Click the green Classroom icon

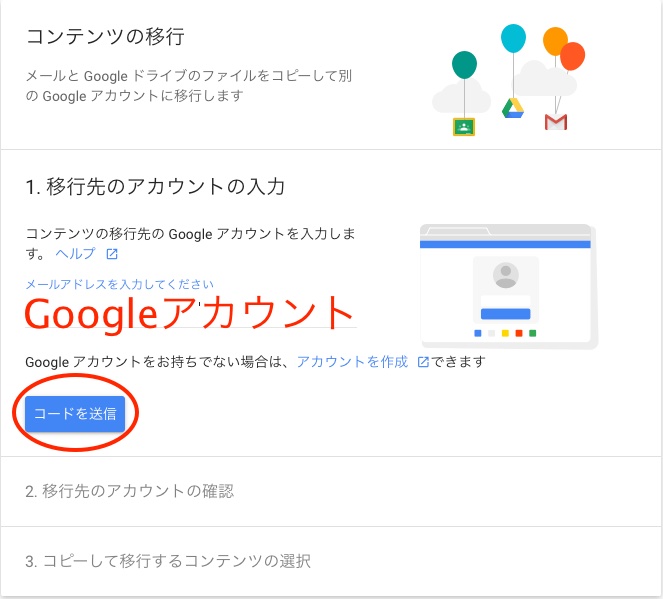[464, 127]
